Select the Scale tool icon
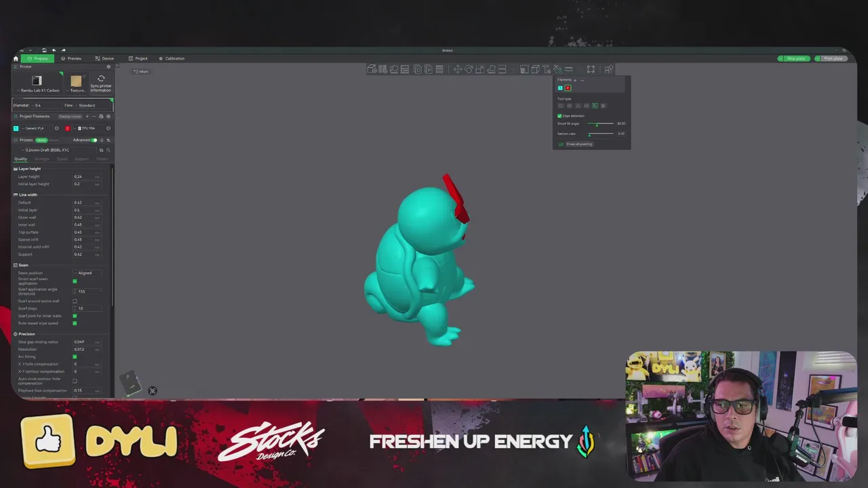The image size is (868, 488). pos(479,69)
